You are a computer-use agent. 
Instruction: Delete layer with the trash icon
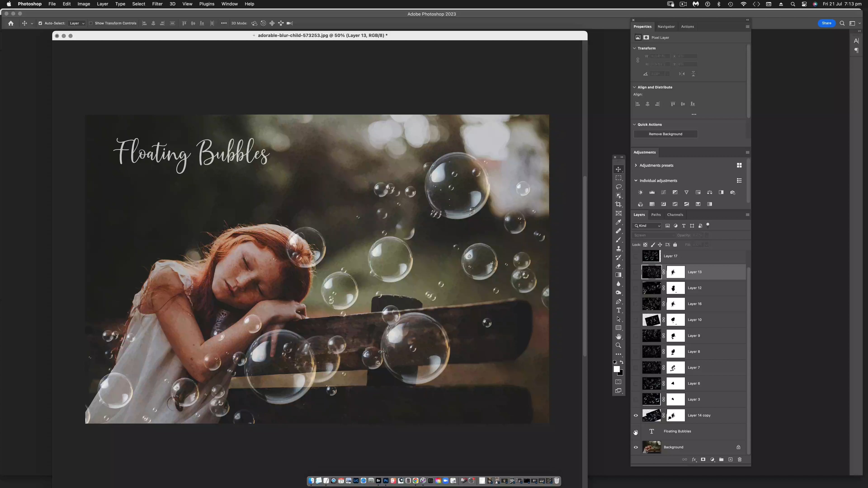coord(740,460)
